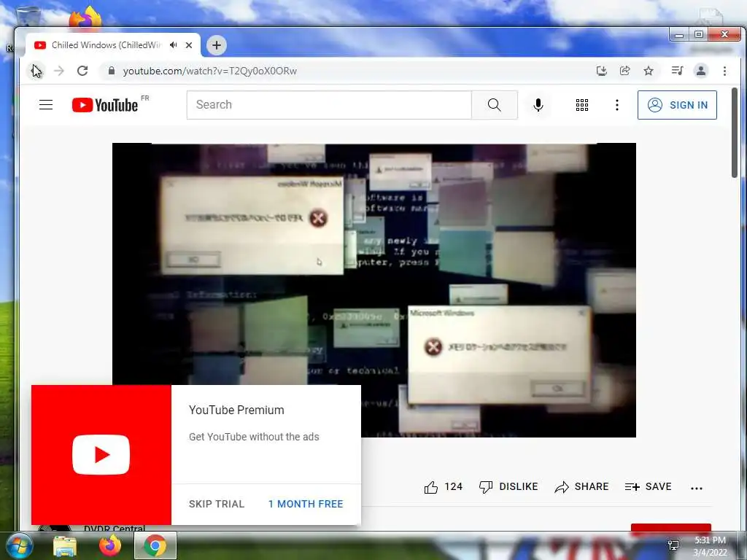Focus the YouTube Search field
This screenshot has width=747, height=560.
tap(329, 105)
